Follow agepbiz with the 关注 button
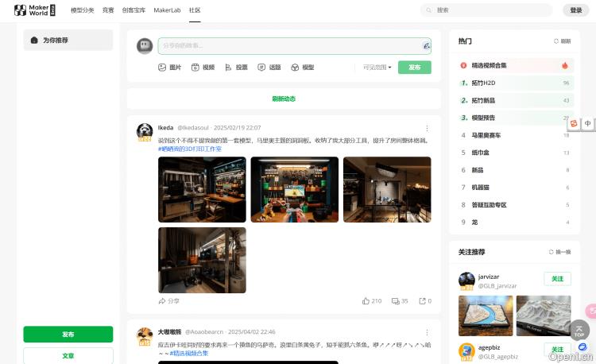 (x=557, y=349)
